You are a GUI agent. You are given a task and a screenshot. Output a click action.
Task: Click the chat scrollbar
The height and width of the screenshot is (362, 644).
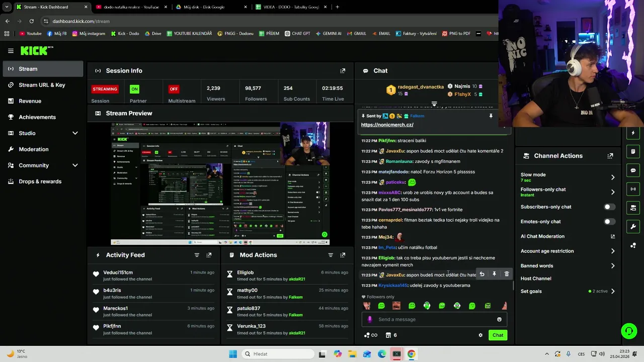click(x=513, y=285)
